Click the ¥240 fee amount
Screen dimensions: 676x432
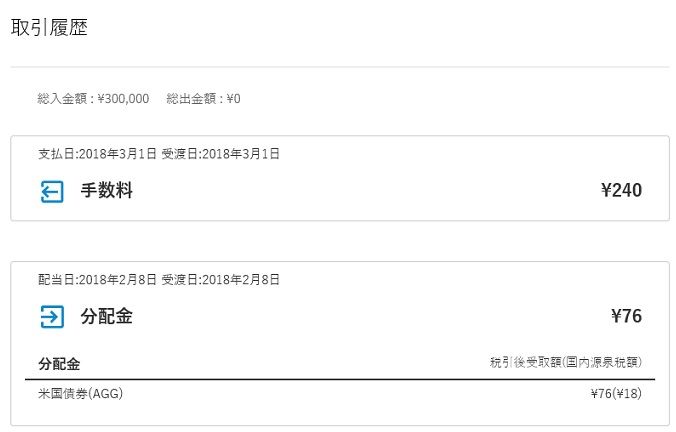(621, 191)
